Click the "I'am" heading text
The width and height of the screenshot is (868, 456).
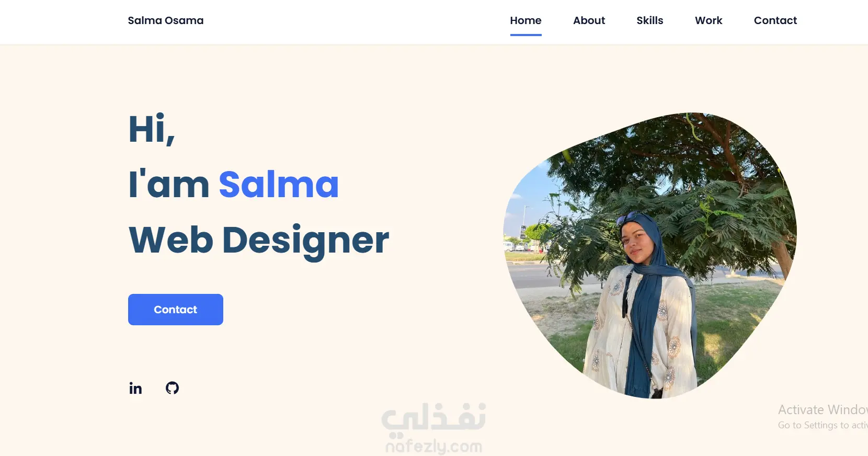click(x=169, y=185)
